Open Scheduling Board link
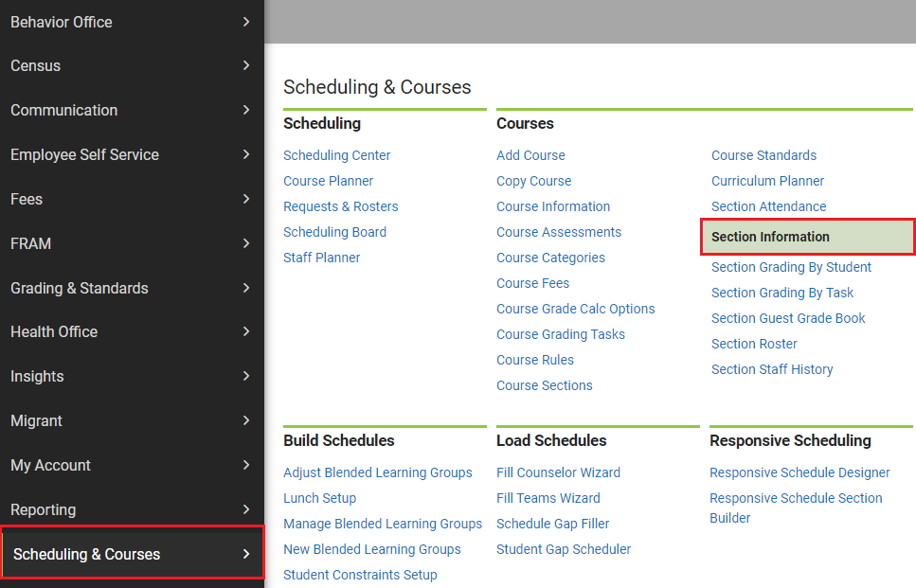The width and height of the screenshot is (916, 588). (x=334, y=232)
